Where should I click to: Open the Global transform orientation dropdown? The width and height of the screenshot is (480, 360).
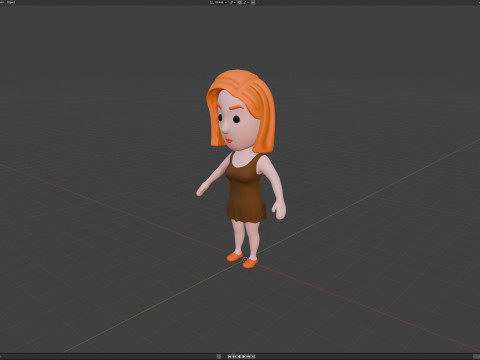(218, 2)
